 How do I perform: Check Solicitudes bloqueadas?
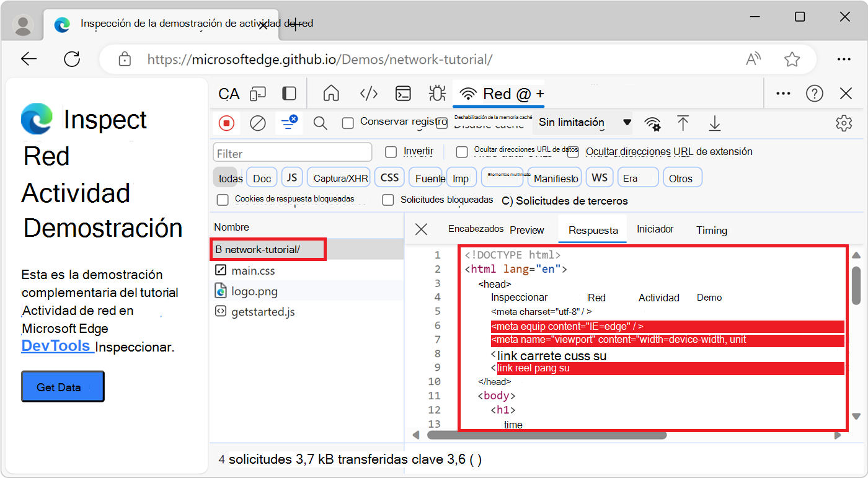(388, 200)
